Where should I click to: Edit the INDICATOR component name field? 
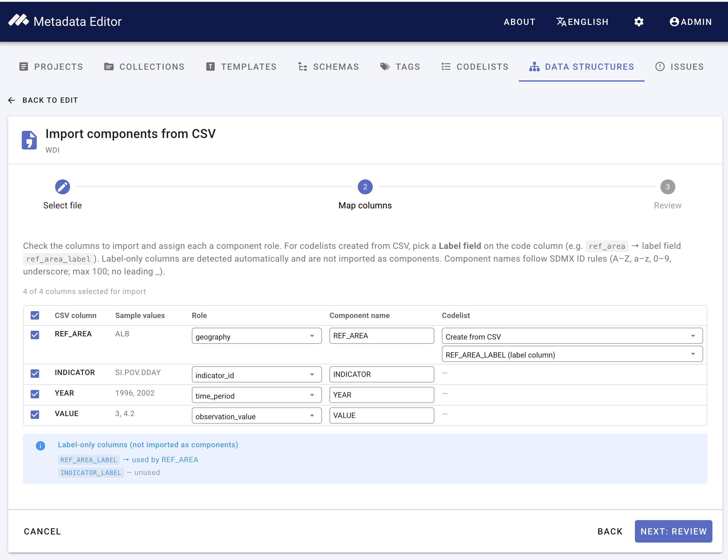click(x=381, y=375)
